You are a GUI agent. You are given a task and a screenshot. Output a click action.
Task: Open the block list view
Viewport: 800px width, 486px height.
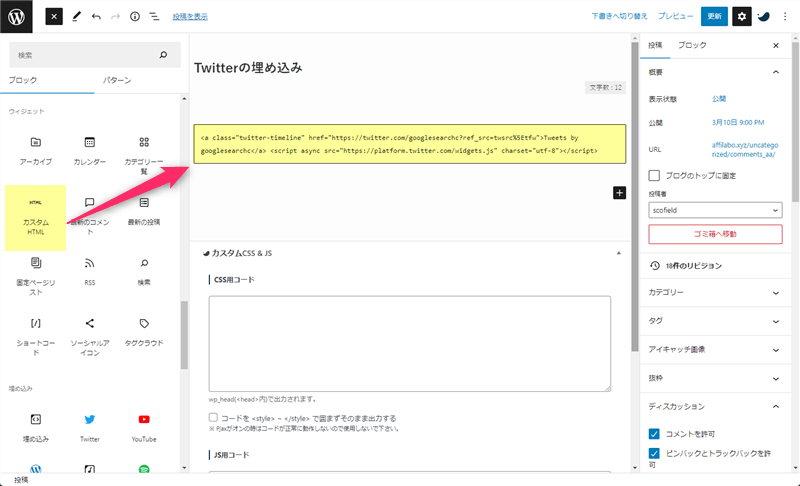[154, 16]
